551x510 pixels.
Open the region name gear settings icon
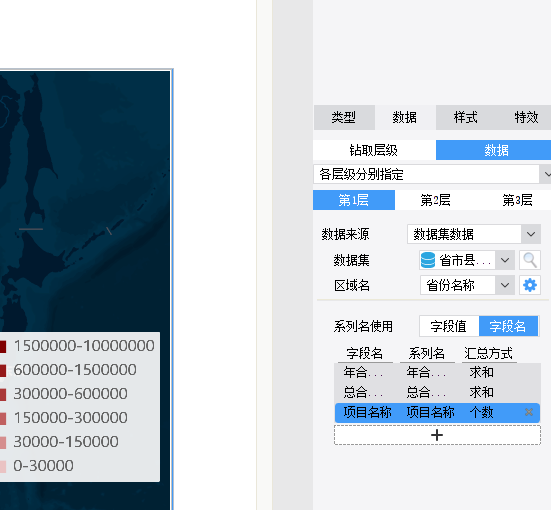click(x=530, y=285)
